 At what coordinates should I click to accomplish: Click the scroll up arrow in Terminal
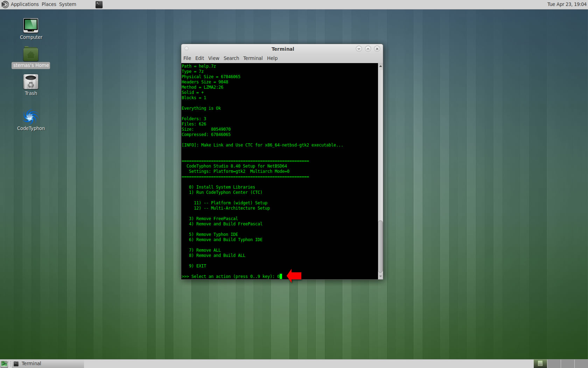[380, 66]
